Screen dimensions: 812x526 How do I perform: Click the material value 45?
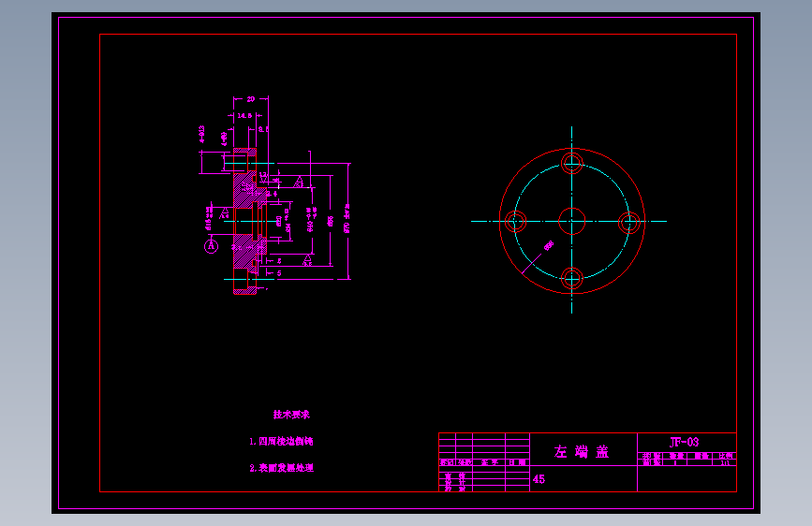coord(539,479)
